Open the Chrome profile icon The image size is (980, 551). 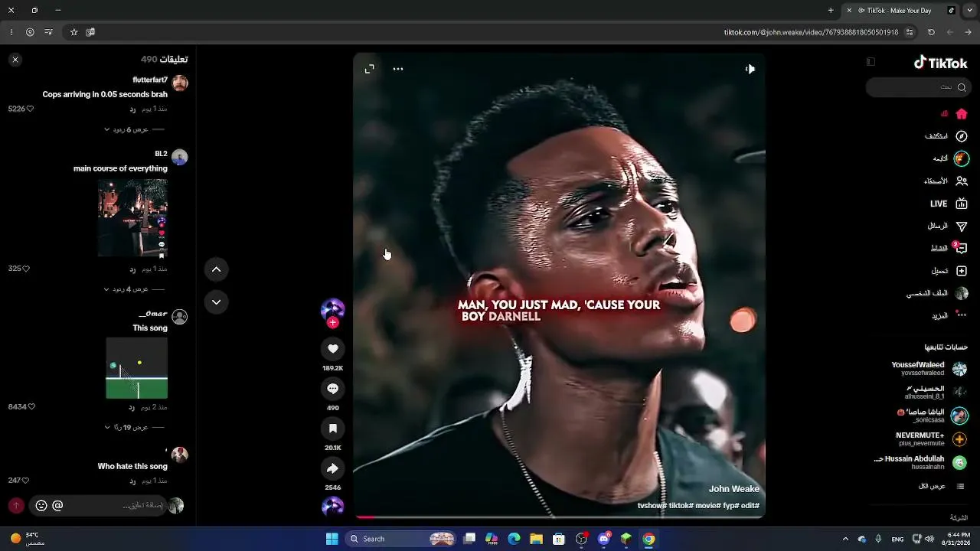[x=30, y=32]
